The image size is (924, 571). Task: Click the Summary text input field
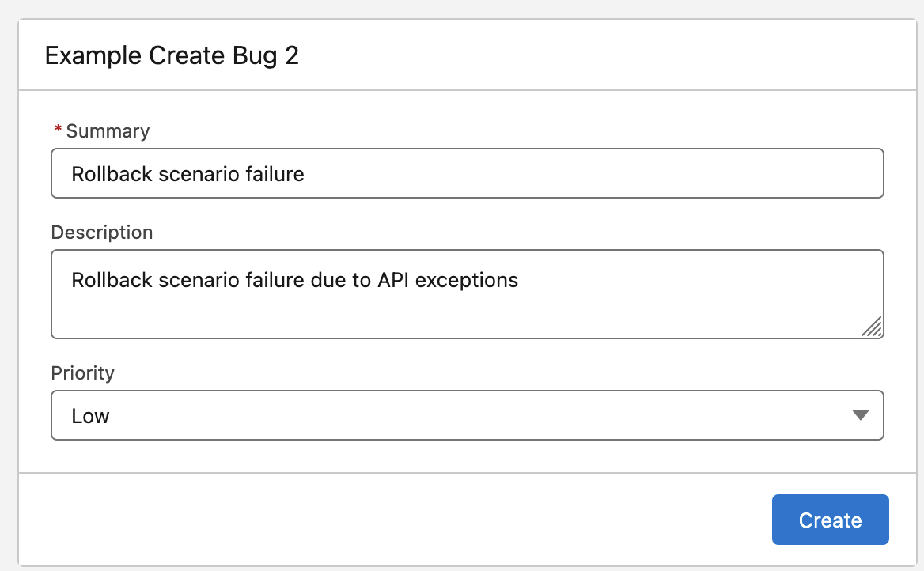pyautogui.click(x=554, y=174)
